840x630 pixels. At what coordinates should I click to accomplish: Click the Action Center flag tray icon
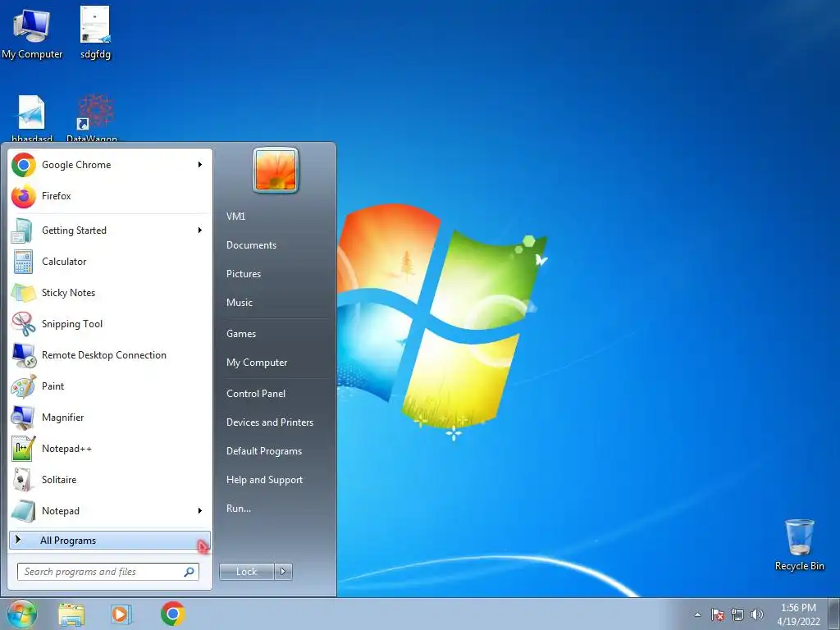(718, 614)
